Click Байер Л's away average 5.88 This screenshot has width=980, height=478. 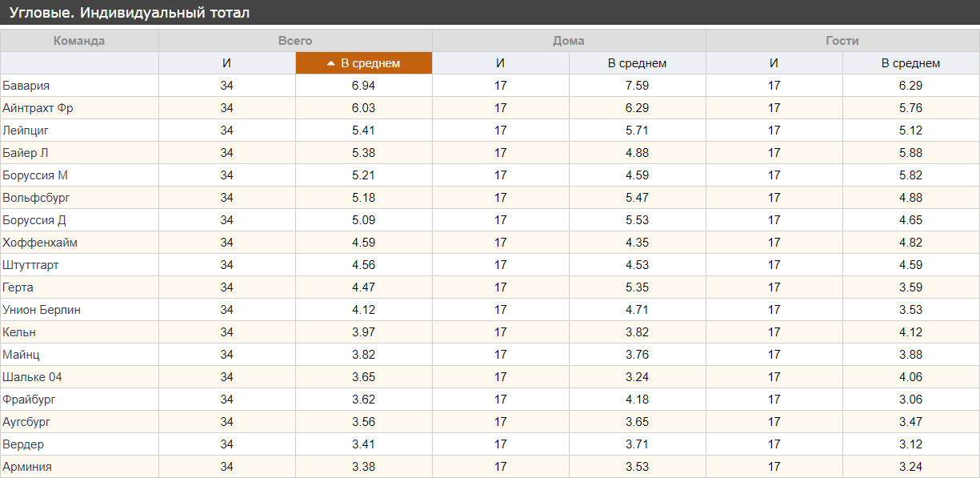(911, 153)
